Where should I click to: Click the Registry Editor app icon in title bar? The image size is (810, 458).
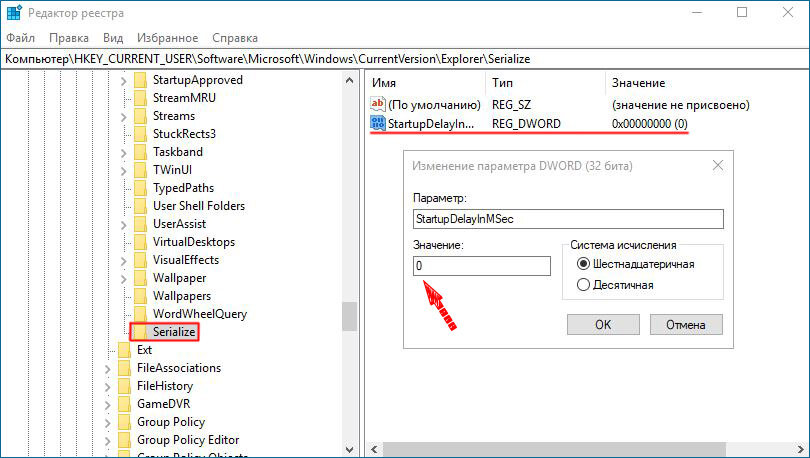click(x=13, y=13)
